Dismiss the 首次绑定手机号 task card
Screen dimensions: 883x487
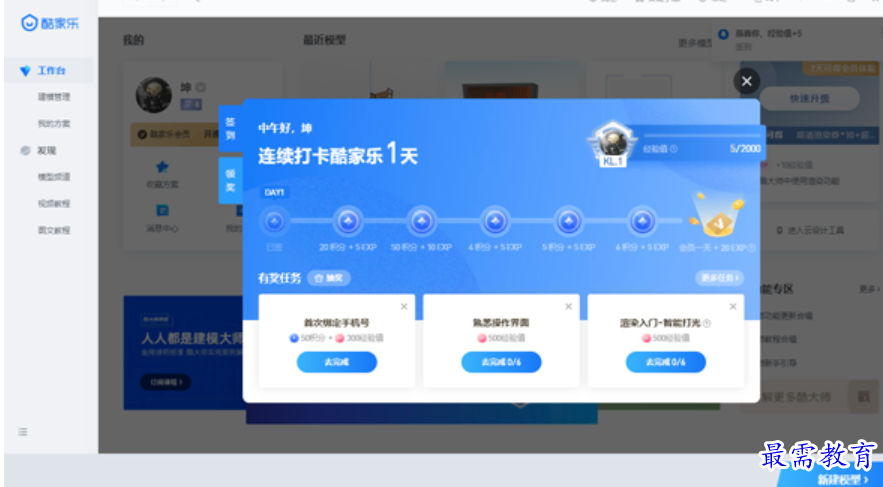tap(404, 306)
